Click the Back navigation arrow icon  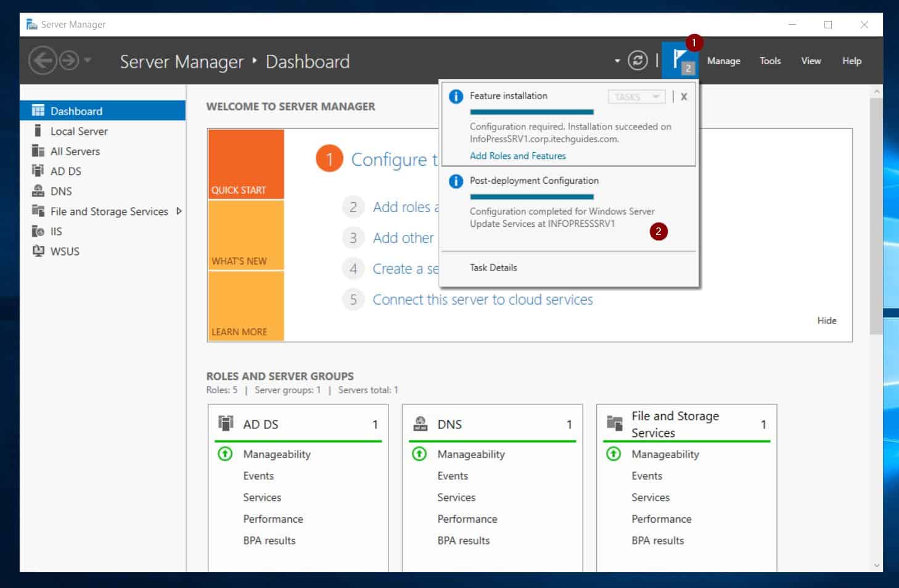43,60
